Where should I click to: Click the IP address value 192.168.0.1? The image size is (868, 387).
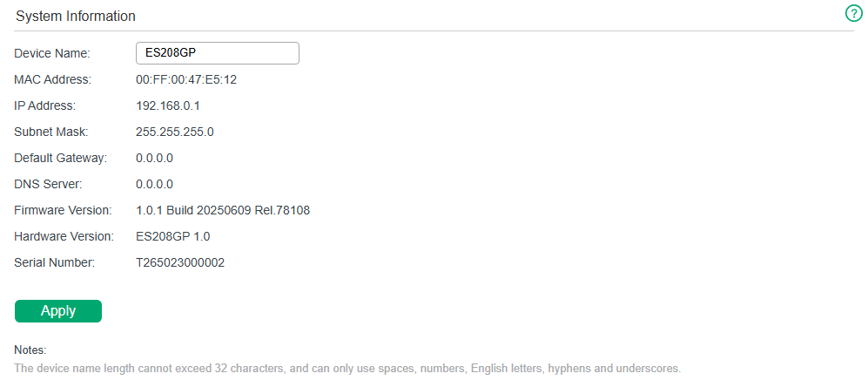click(168, 105)
